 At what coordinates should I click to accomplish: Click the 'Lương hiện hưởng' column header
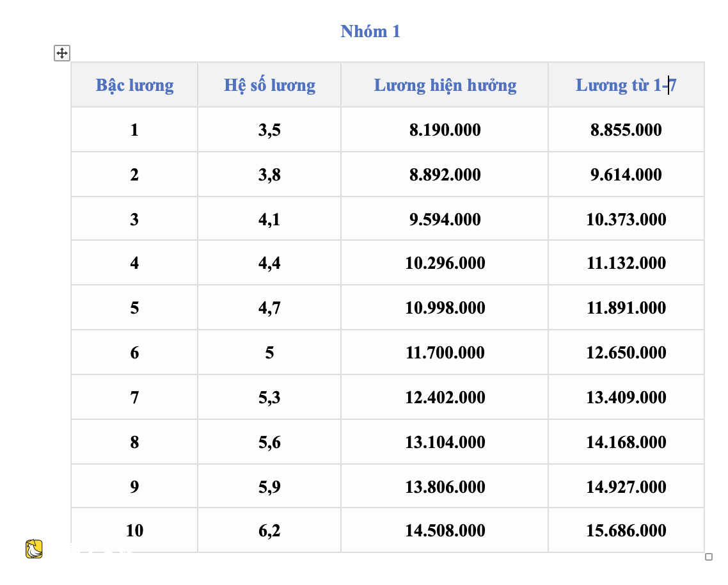click(x=445, y=85)
